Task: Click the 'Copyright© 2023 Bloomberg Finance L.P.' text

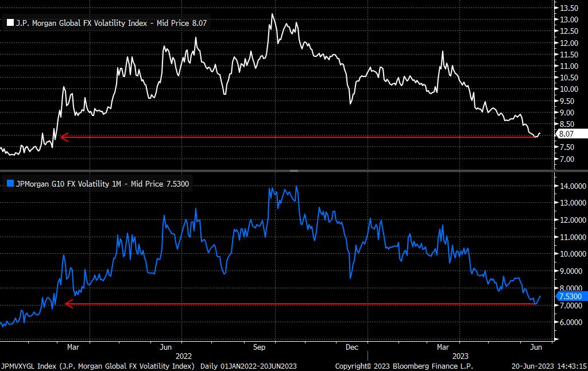Action: (x=404, y=366)
